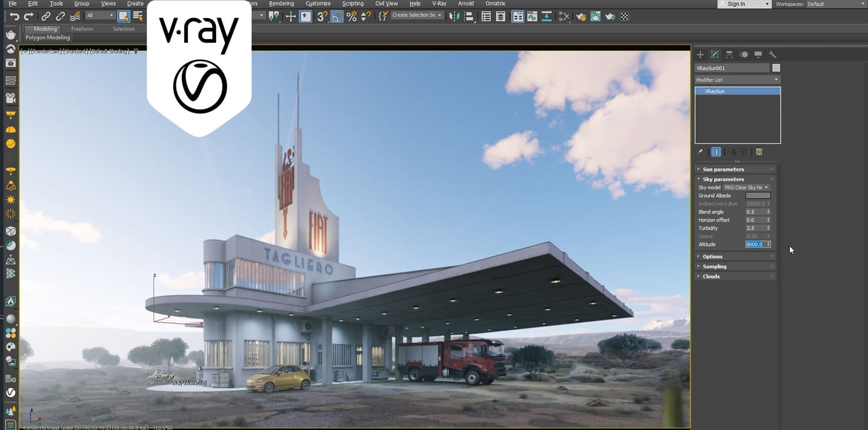Open the Display panel icon
Image resolution: width=868 pixels, height=430 pixels.
pos(758,55)
